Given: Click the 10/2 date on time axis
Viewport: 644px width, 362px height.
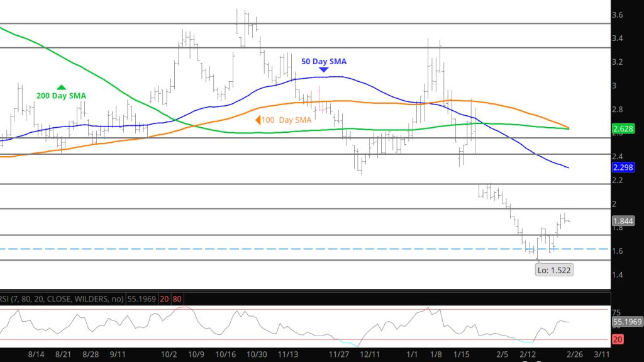Looking at the screenshot, I should pos(169,354).
